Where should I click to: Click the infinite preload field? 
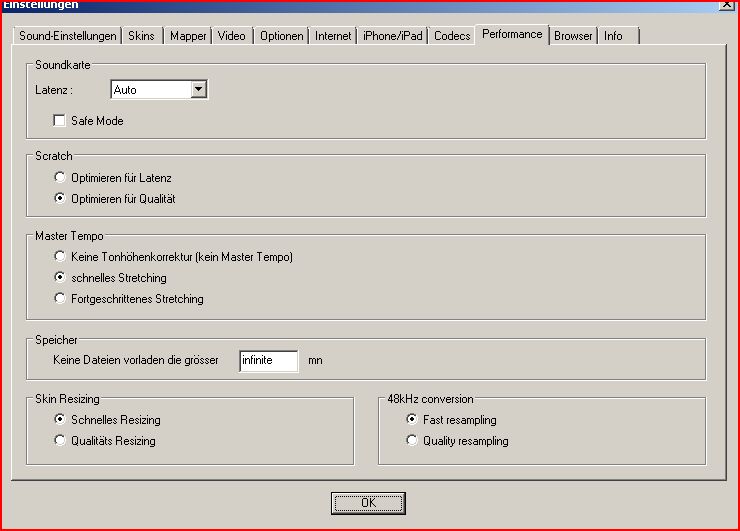(x=269, y=361)
